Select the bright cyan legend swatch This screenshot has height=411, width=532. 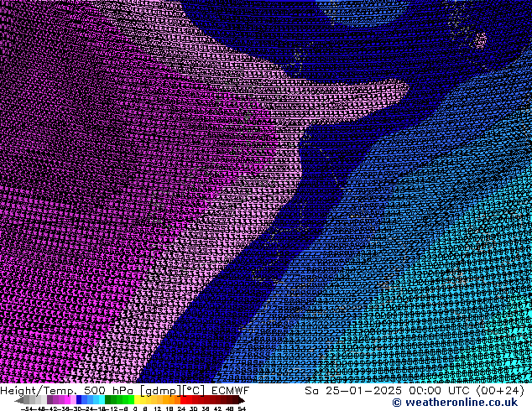point(102,399)
